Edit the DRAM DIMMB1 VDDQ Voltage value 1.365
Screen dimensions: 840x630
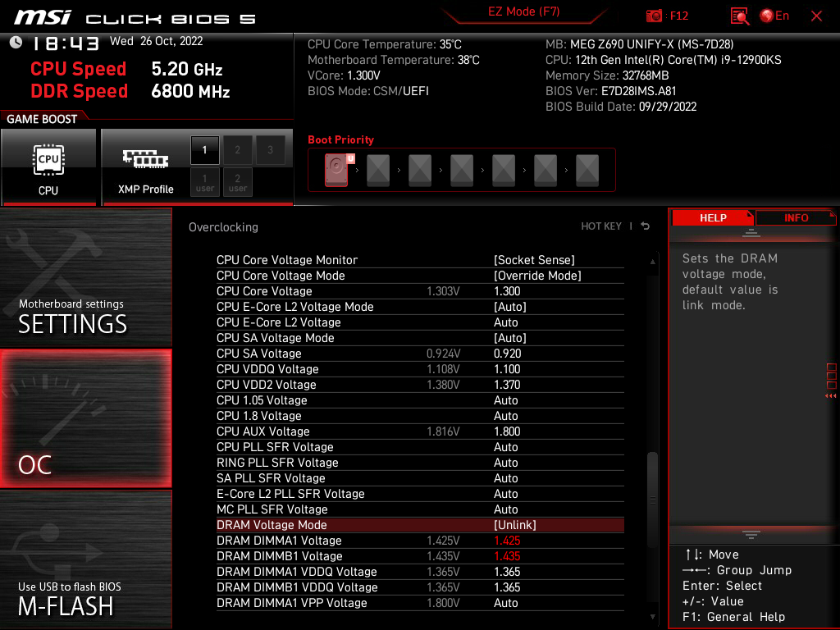pyautogui.click(x=507, y=587)
